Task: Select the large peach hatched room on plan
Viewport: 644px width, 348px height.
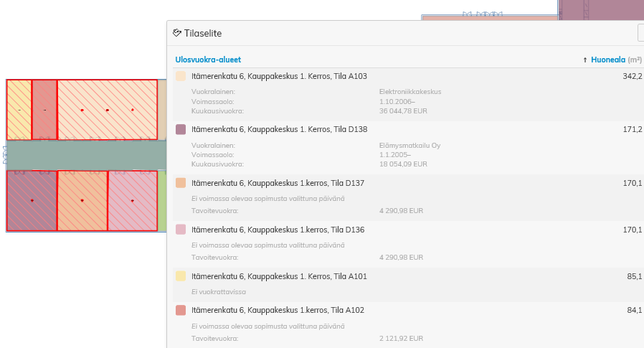Action: coord(107,110)
